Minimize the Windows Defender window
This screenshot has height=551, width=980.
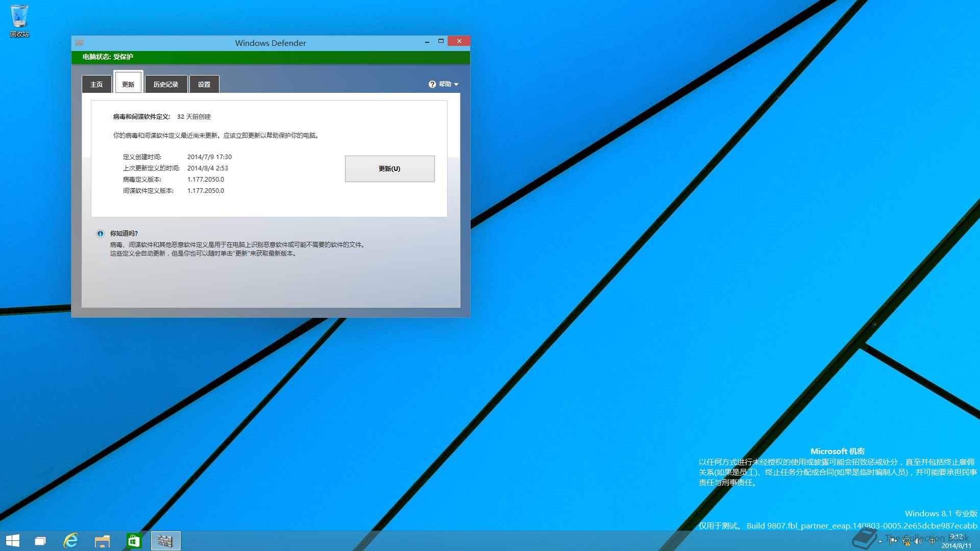tap(427, 42)
